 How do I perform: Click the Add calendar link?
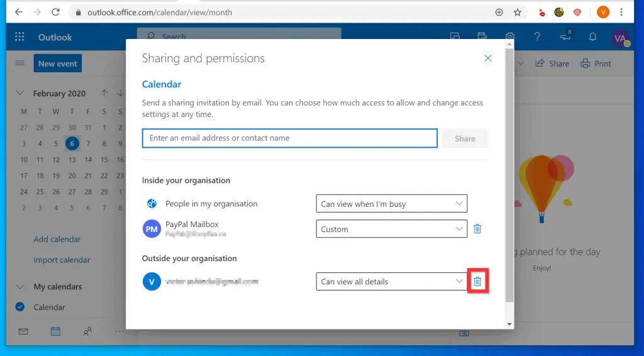(x=57, y=239)
